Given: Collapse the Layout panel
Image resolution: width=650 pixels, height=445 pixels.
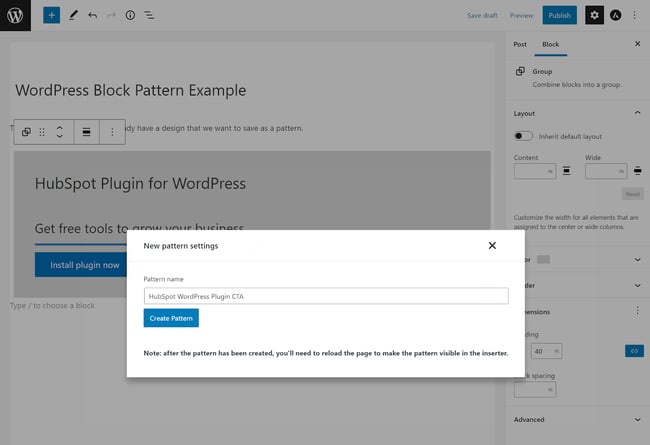Looking at the screenshot, I should tap(637, 114).
